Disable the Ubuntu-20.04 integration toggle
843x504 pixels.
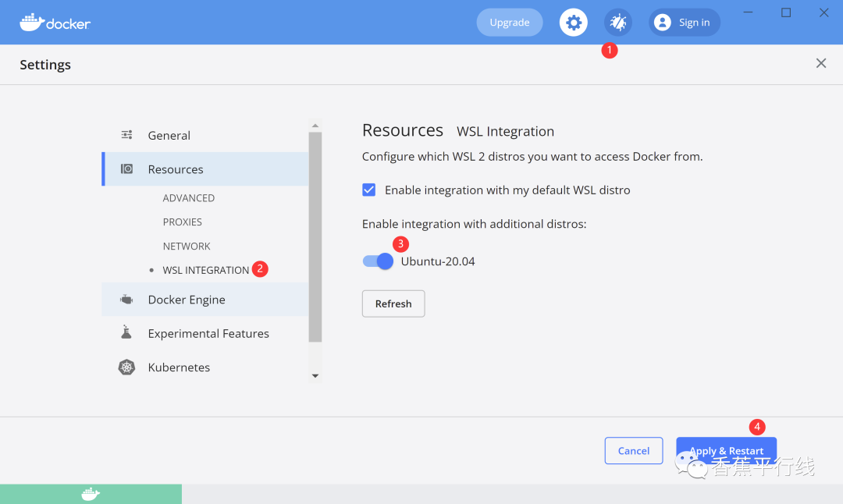coord(378,261)
